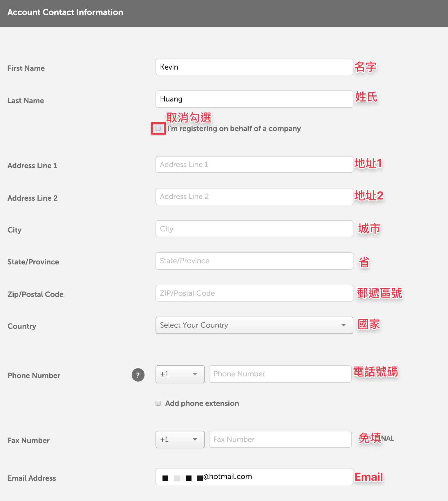Click the Phone Number text input
This screenshot has width=448, height=501.
[x=280, y=374]
